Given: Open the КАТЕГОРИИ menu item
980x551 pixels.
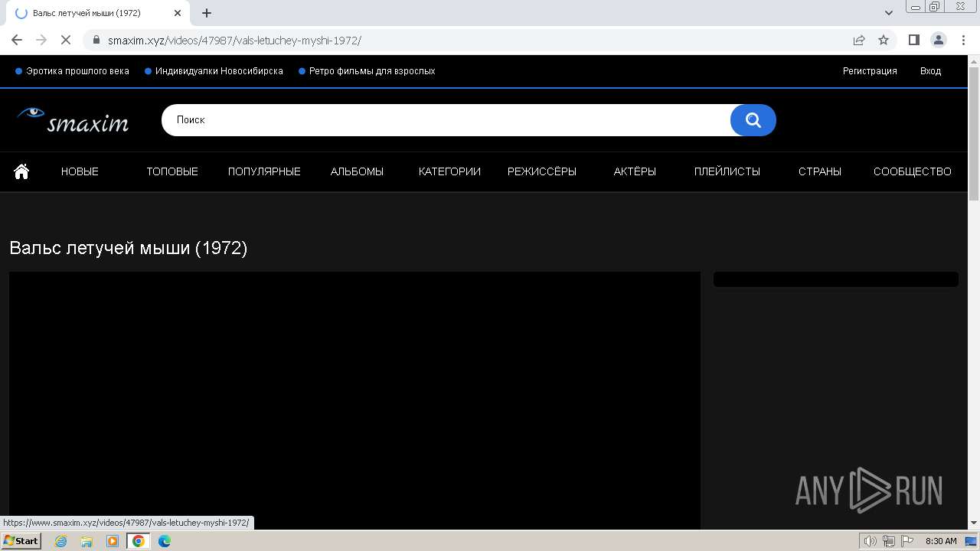Looking at the screenshot, I should click(449, 171).
